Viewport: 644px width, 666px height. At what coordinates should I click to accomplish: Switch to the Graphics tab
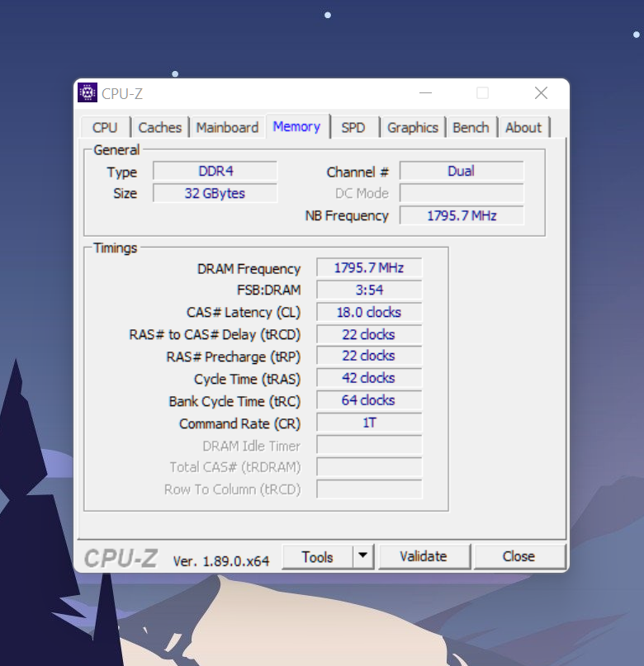[413, 127]
